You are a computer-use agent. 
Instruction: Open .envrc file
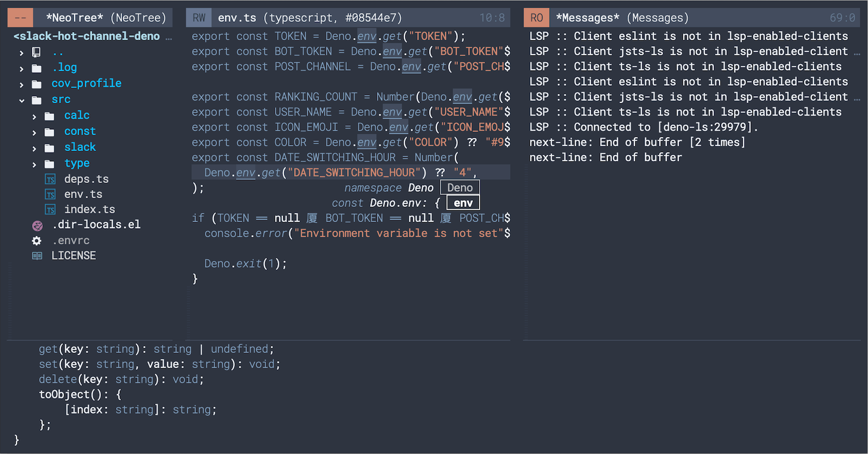point(71,240)
